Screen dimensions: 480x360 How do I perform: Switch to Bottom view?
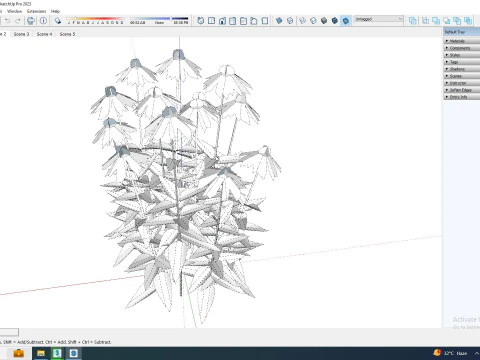coord(265,21)
